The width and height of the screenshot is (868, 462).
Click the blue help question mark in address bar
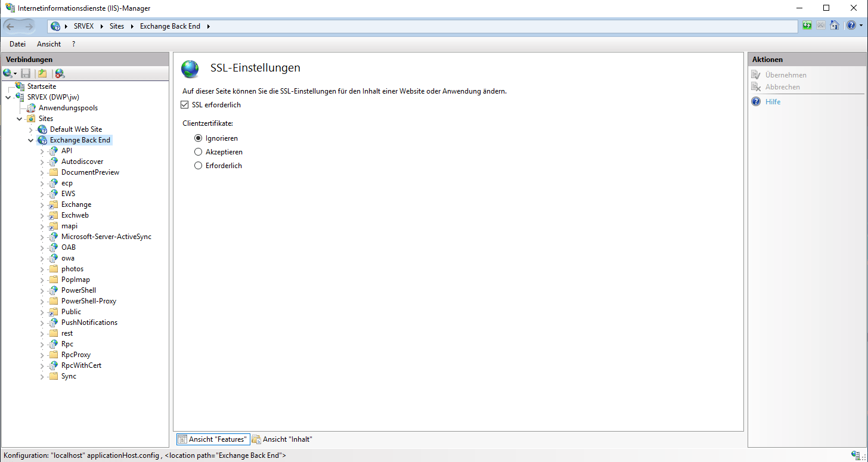[850, 26]
